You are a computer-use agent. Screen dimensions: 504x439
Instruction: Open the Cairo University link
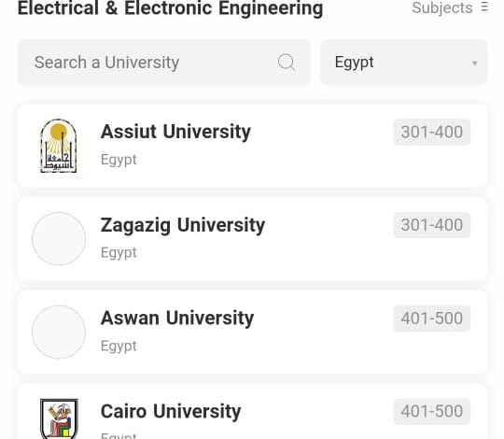point(171,411)
